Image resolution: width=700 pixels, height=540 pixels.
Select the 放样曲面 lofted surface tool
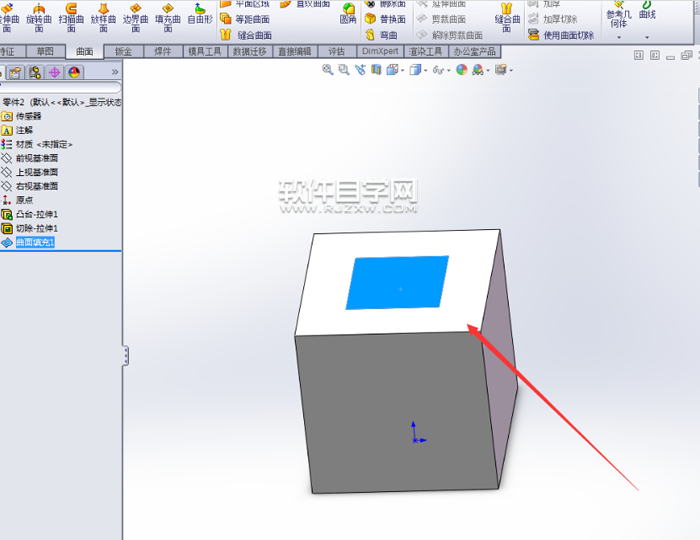click(103, 17)
